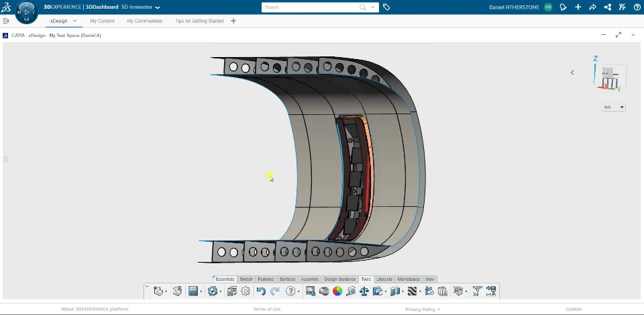Select the Features action bar tab

click(x=266, y=279)
